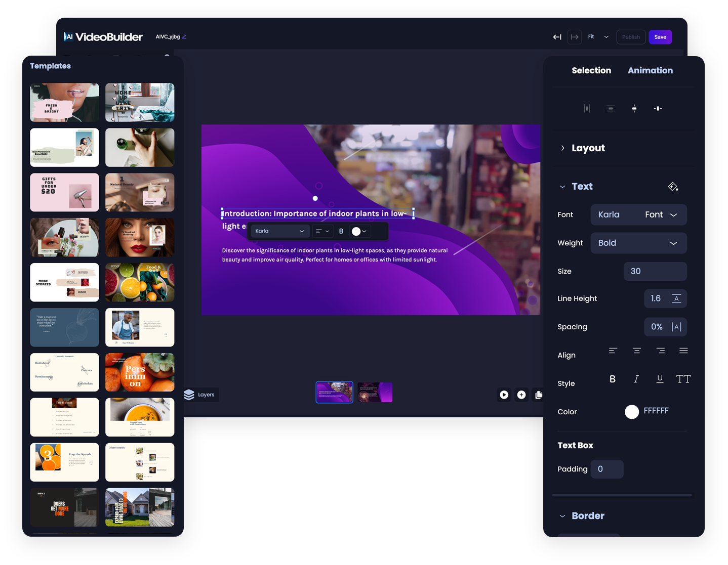The image size is (728, 565).
Task: Toggle Bold style in the Style row
Action: [613, 379]
